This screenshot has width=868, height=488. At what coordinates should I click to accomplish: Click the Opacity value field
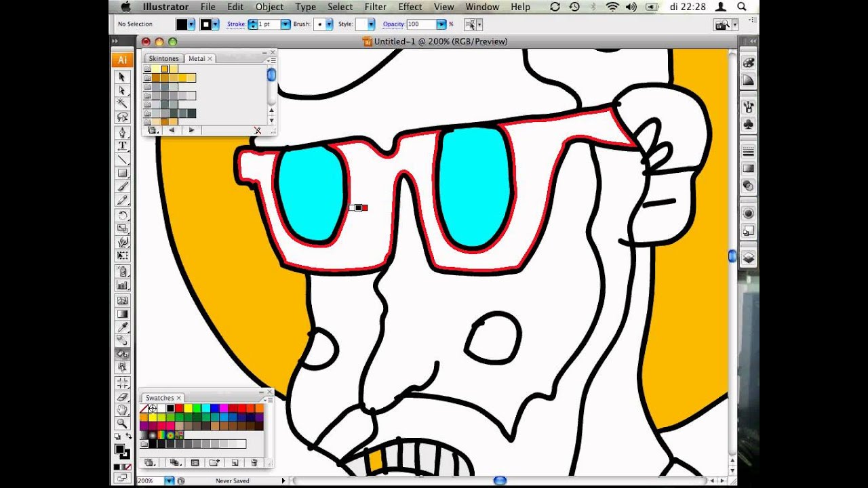(x=421, y=24)
